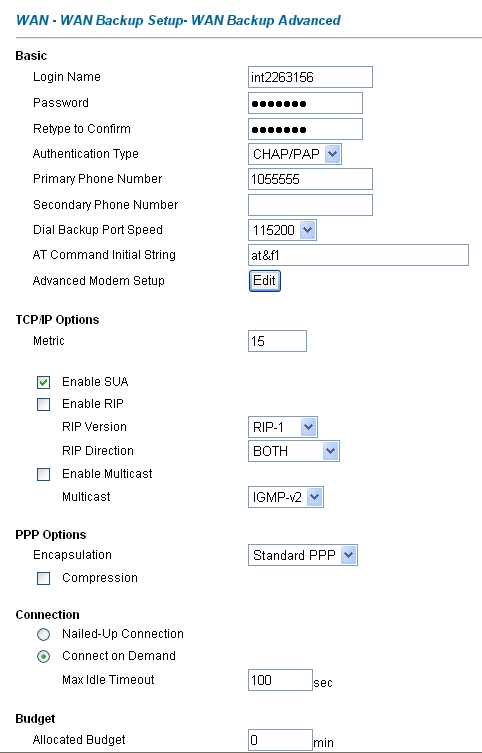Click the Max Idle Timeout field
This screenshot has height=753, width=482.
tap(280, 680)
